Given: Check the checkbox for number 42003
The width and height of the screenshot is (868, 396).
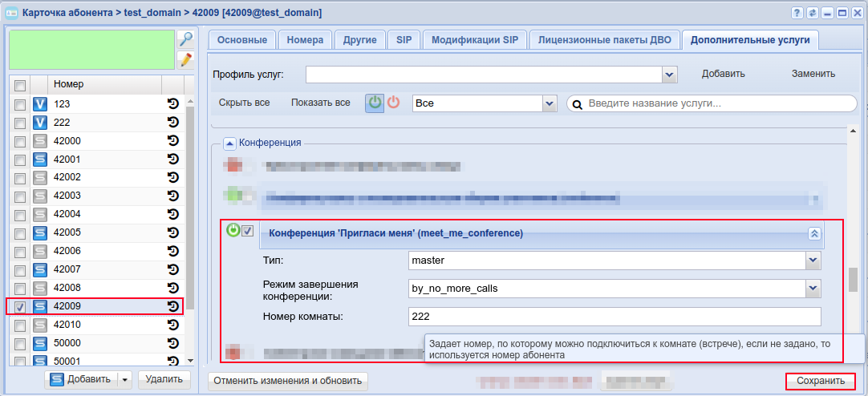Looking at the screenshot, I should [x=19, y=196].
